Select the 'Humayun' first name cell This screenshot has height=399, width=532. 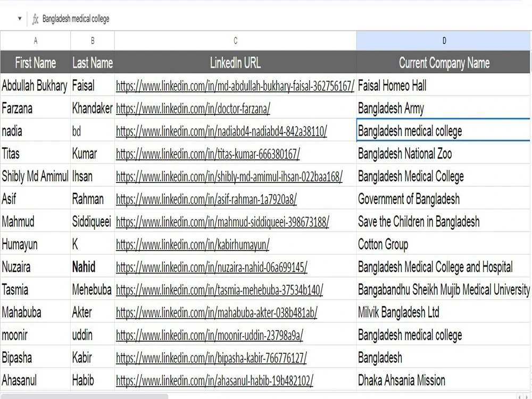(x=35, y=244)
